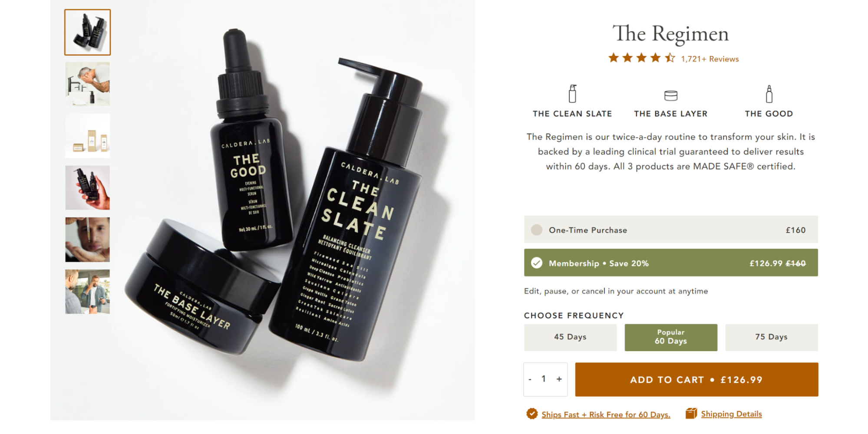This screenshot has height=434, width=868.
Task: Select the One-Time Purchase option
Action: point(671,230)
